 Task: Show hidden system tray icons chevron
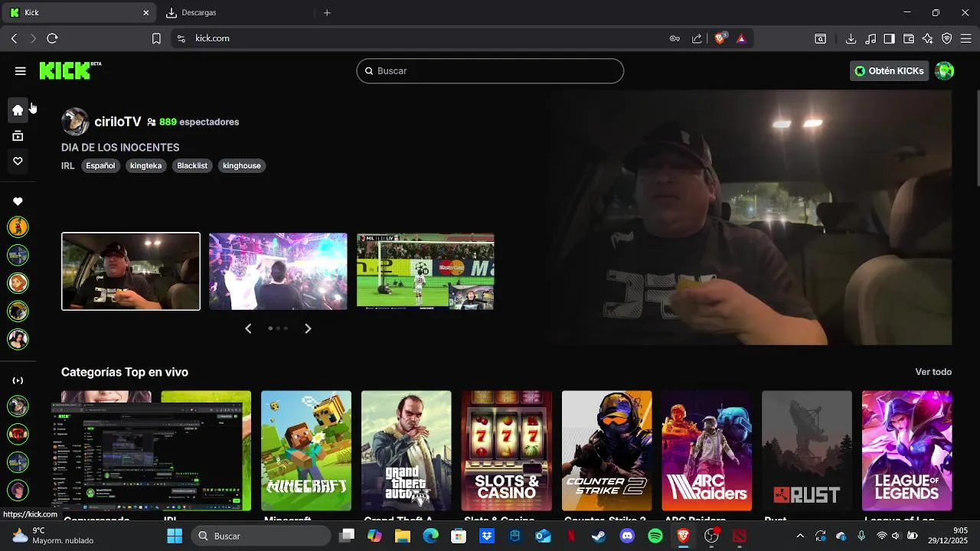(800, 536)
